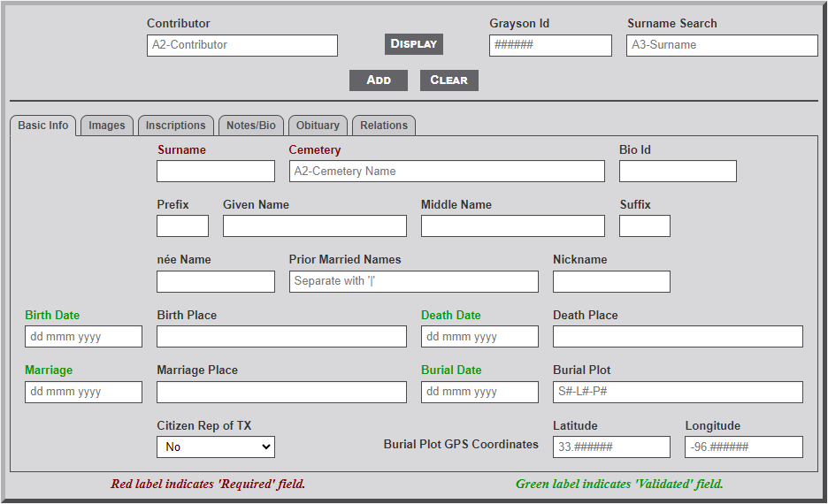828x504 pixels.
Task: Focus the Longitude coordinate field
Action: (x=743, y=447)
